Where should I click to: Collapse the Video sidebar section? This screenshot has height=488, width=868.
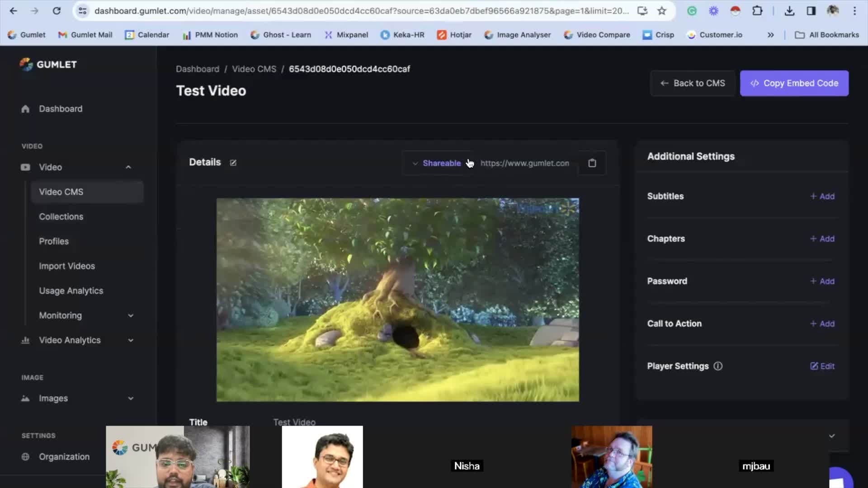(128, 167)
